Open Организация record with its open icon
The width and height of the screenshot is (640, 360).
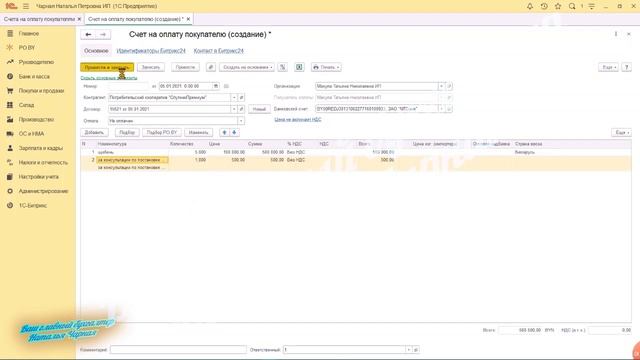[x=449, y=86]
